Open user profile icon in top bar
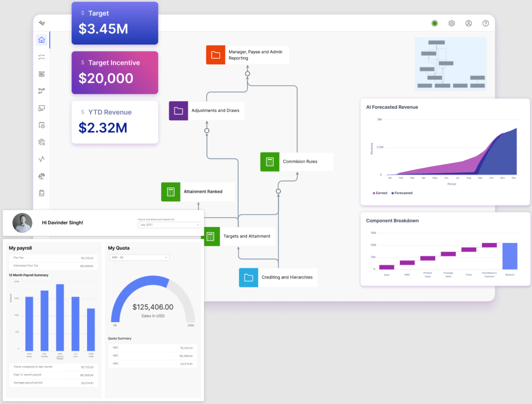Image resolution: width=532 pixels, height=404 pixels. coord(468,23)
